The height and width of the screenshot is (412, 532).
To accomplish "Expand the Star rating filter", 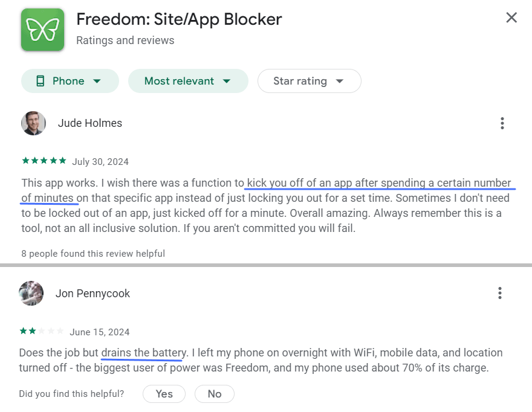I will tap(309, 80).
